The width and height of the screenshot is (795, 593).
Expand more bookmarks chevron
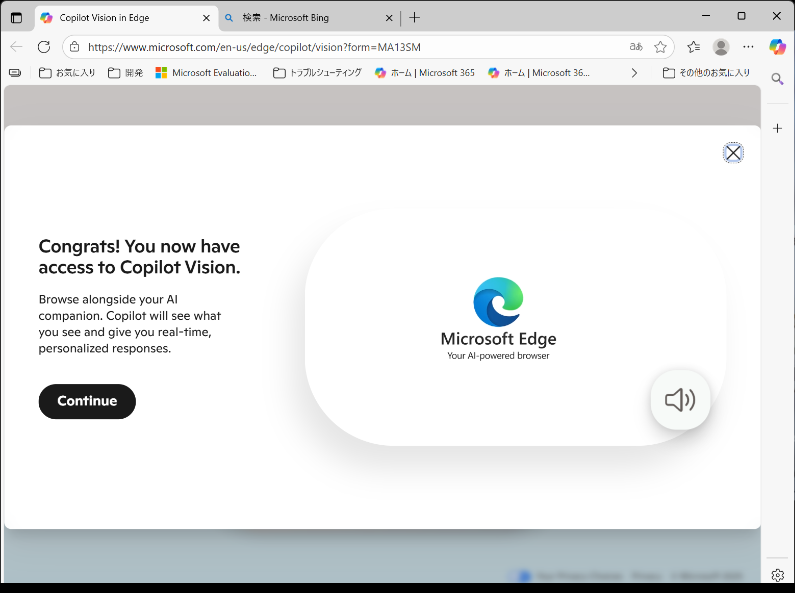tap(634, 73)
